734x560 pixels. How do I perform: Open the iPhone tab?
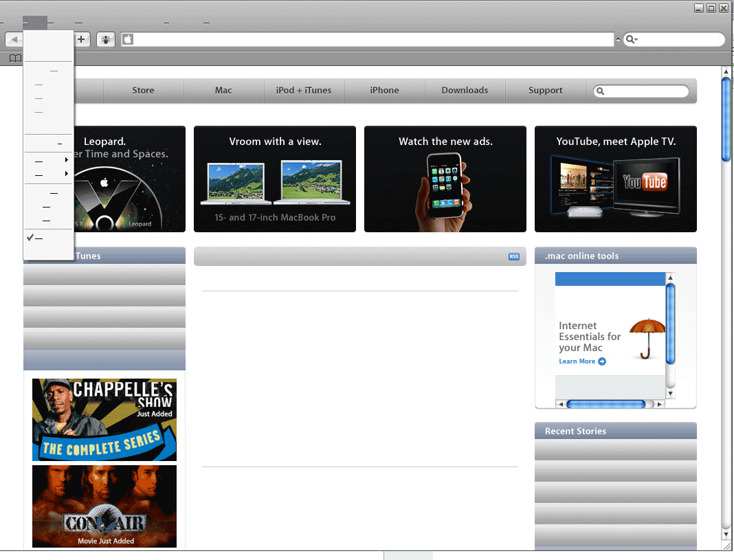(385, 90)
